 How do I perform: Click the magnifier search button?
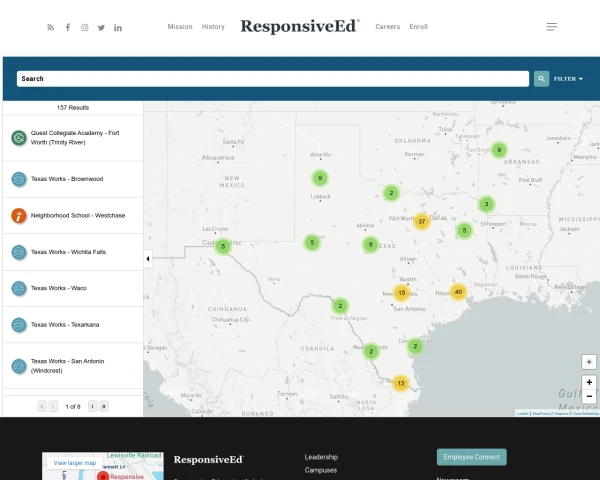pyautogui.click(x=541, y=78)
